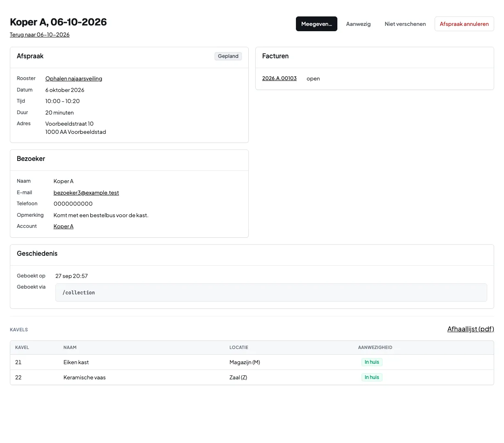The height and width of the screenshot is (443, 504).
Task: Click the Zaal (Z) location cell
Action: pos(238,377)
